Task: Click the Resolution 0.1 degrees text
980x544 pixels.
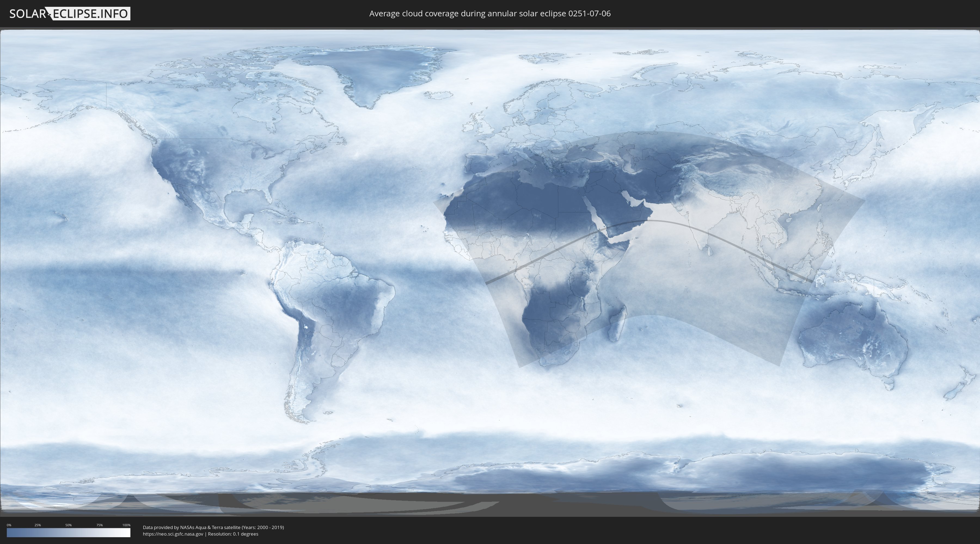Action: click(x=233, y=534)
